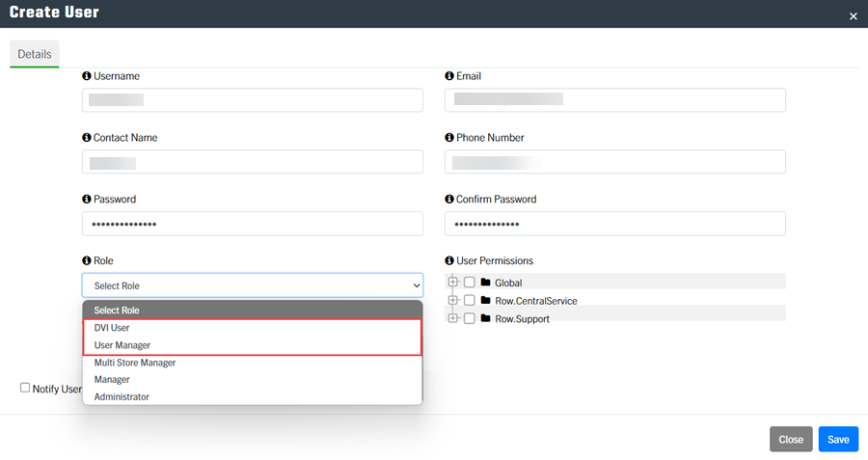Open the Role dropdown
The height and width of the screenshot is (460, 868).
point(253,285)
